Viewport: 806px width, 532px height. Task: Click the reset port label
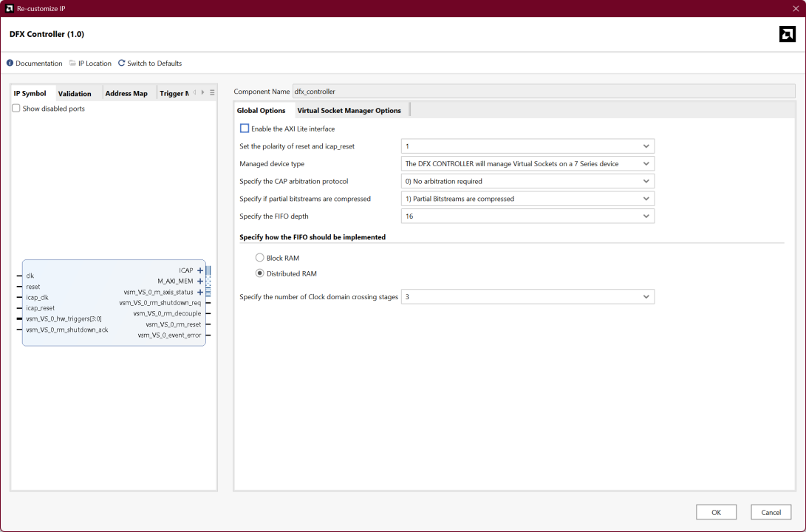tap(33, 286)
